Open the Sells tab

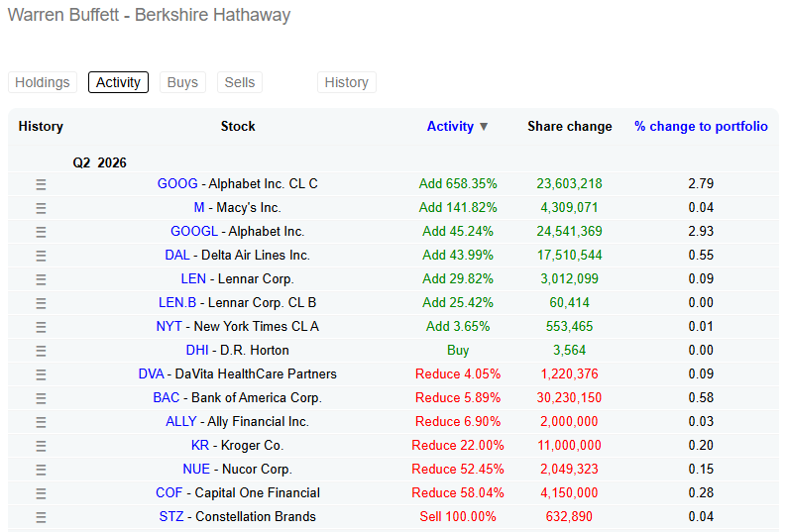tap(239, 82)
